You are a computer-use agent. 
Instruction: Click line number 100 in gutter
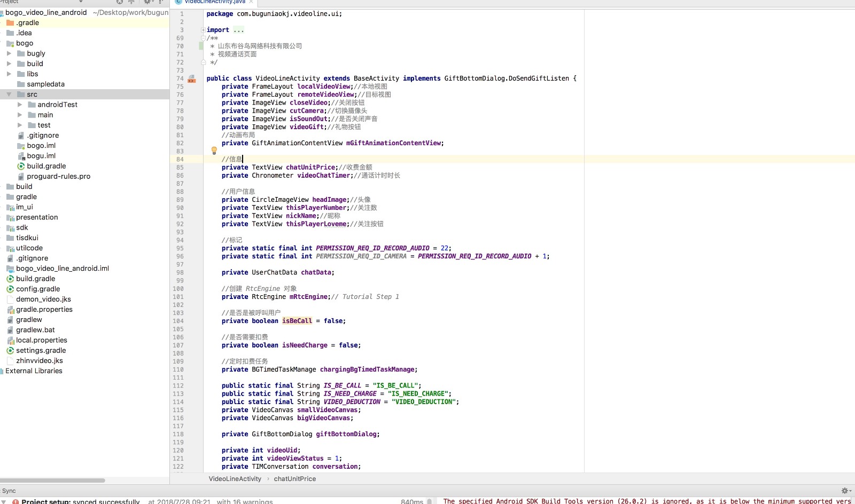click(x=178, y=289)
